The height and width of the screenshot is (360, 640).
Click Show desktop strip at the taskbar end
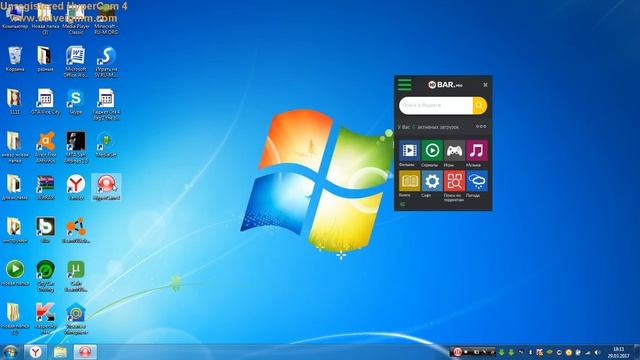(x=637, y=352)
